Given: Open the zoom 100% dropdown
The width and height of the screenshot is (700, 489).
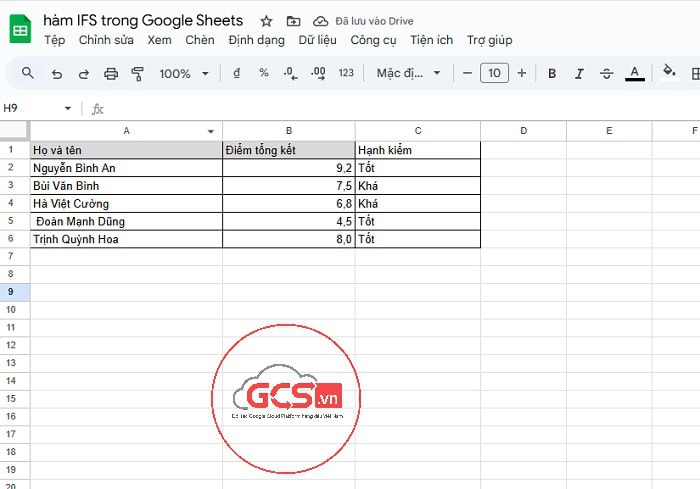Looking at the screenshot, I should point(184,73).
